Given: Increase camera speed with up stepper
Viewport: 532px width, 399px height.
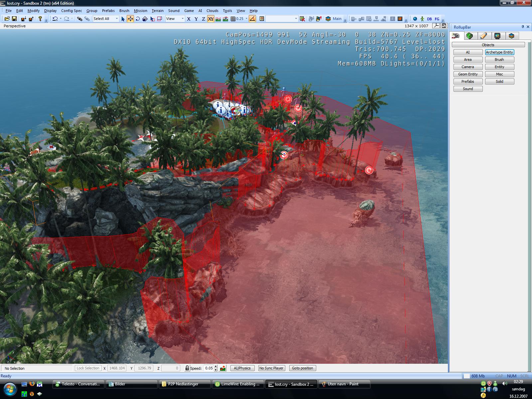Looking at the screenshot, I should click(x=216, y=366).
